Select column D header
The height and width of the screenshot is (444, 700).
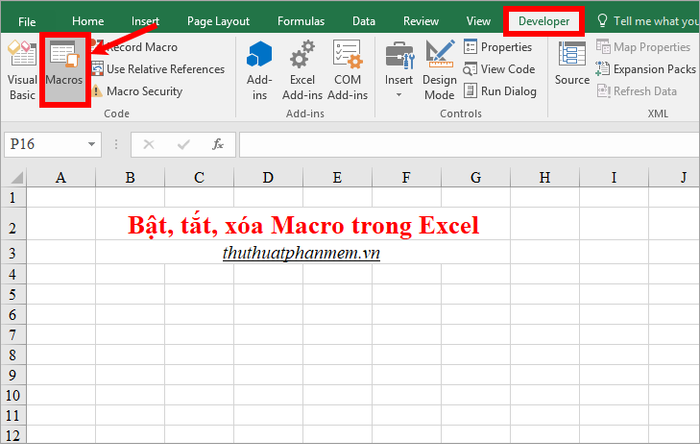pyautogui.click(x=268, y=178)
